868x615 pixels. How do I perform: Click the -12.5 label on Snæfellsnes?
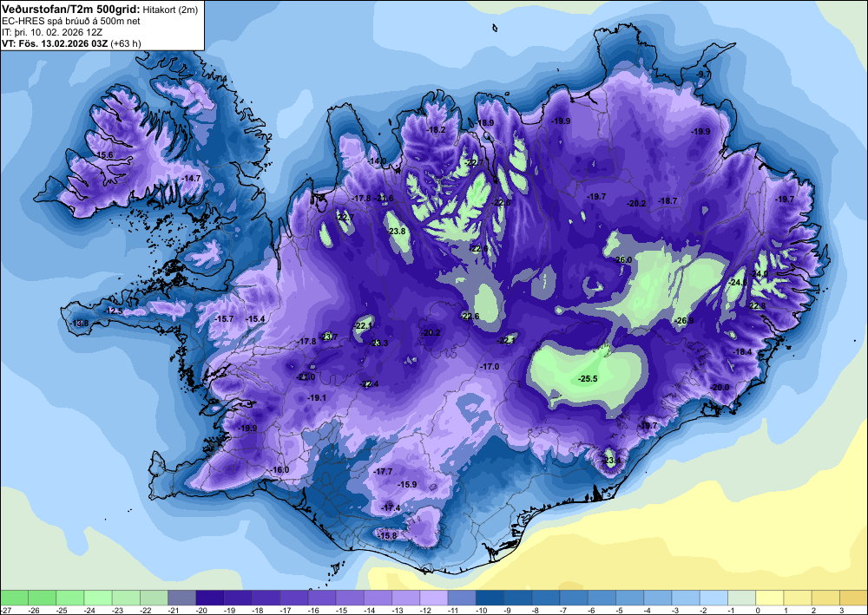[114, 311]
